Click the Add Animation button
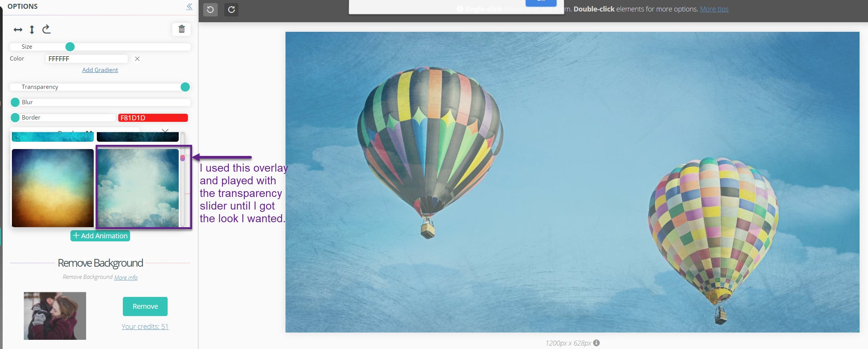This screenshot has width=868, height=349. pos(100,236)
